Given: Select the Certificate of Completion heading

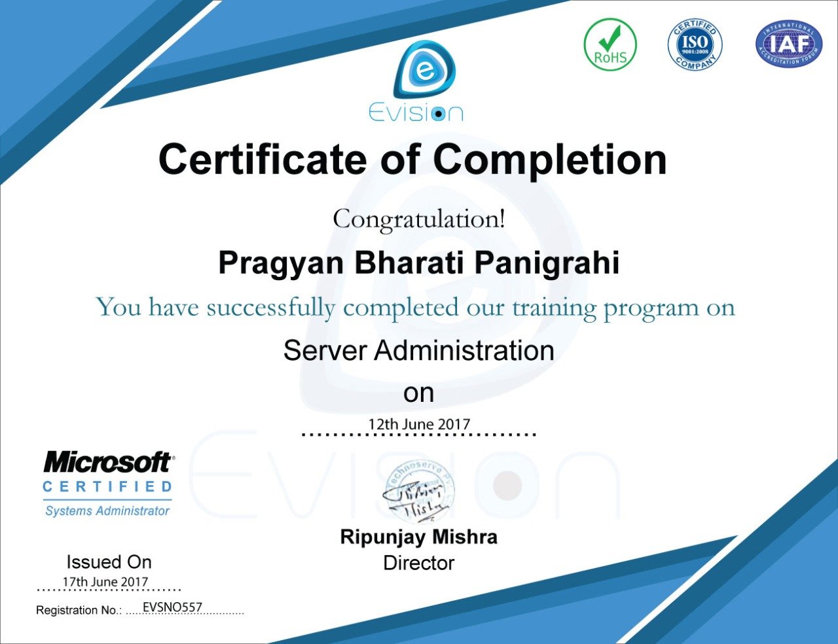Looking at the screenshot, I should pyautogui.click(x=412, y=160).
